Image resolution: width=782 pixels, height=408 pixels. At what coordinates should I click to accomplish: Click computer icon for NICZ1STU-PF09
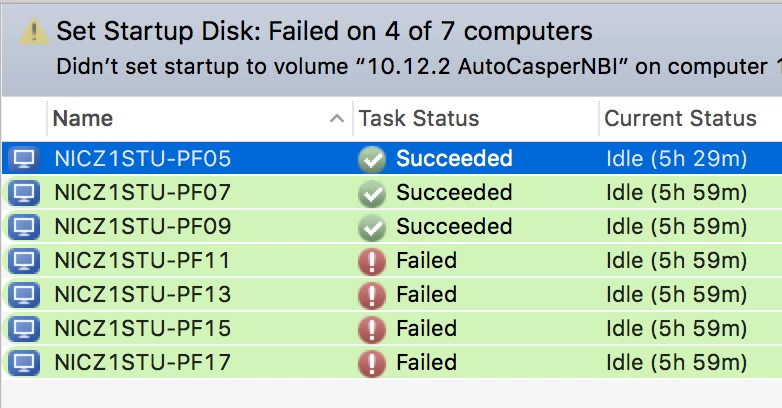22,227
